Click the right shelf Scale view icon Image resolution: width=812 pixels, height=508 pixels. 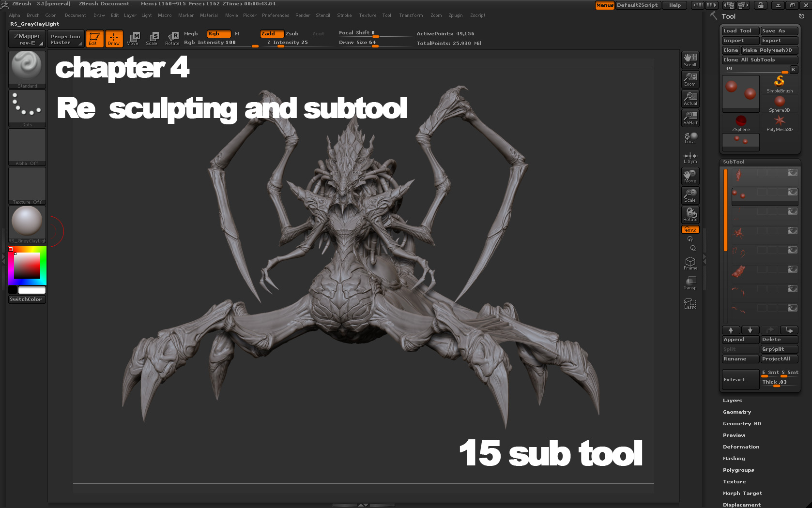click(690, 195)
